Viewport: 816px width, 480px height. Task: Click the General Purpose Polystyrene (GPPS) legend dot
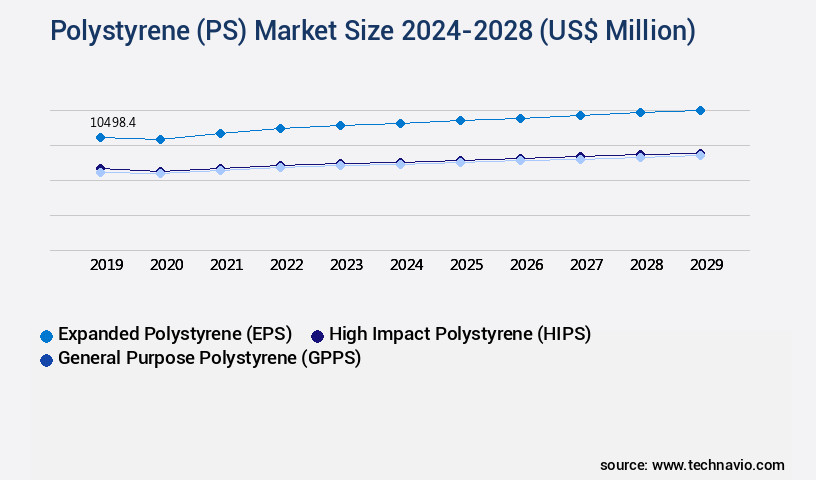coord(46,359)
